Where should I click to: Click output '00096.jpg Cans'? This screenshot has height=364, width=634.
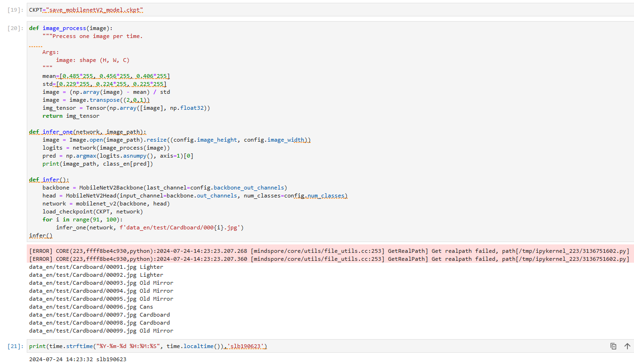(x=91, y=307)
